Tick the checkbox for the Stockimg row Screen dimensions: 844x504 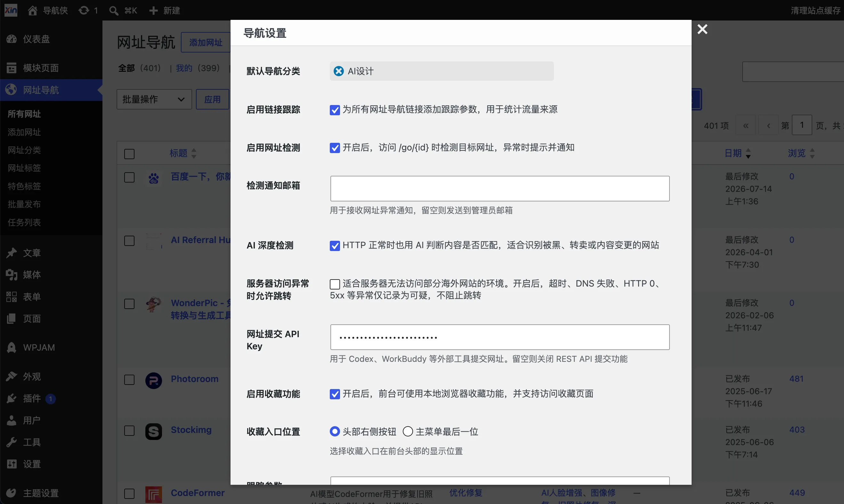coord(129,430)
